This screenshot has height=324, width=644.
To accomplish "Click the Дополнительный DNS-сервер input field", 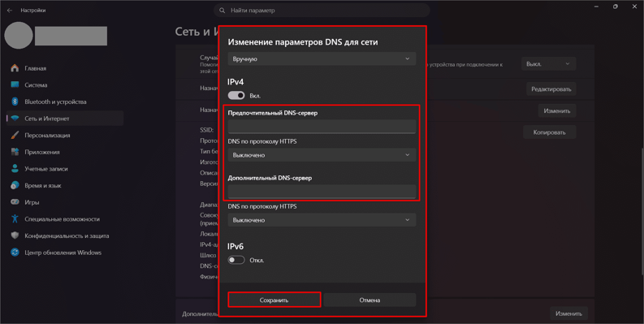I will coord(322,192).
